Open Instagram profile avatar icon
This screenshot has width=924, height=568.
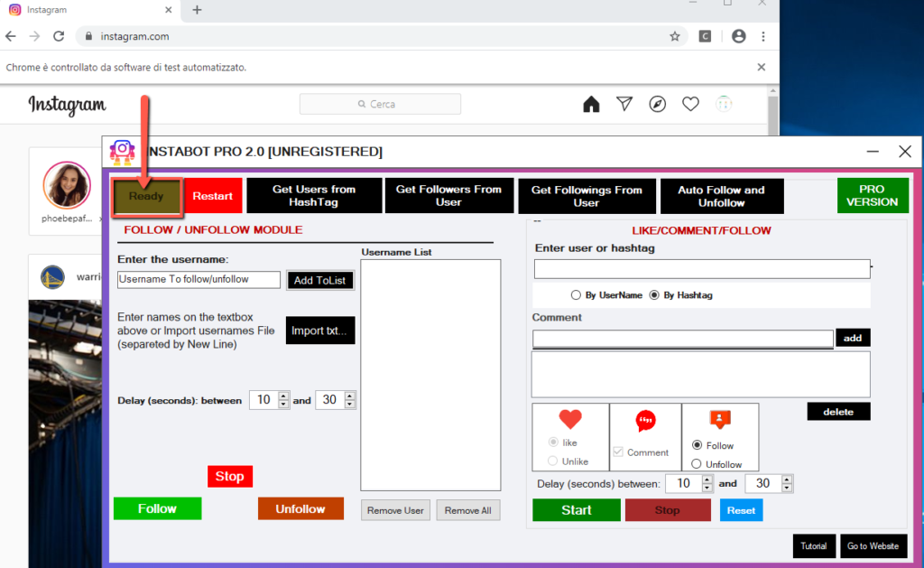pyautogui.click(x=724, y=105)
